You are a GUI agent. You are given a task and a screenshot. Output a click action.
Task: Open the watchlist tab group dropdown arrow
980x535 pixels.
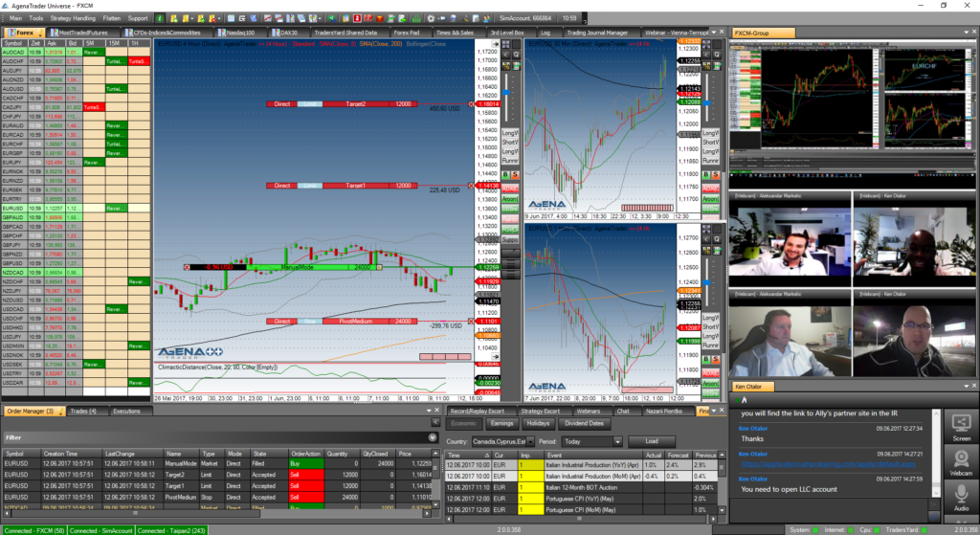[x=714, y=32]
